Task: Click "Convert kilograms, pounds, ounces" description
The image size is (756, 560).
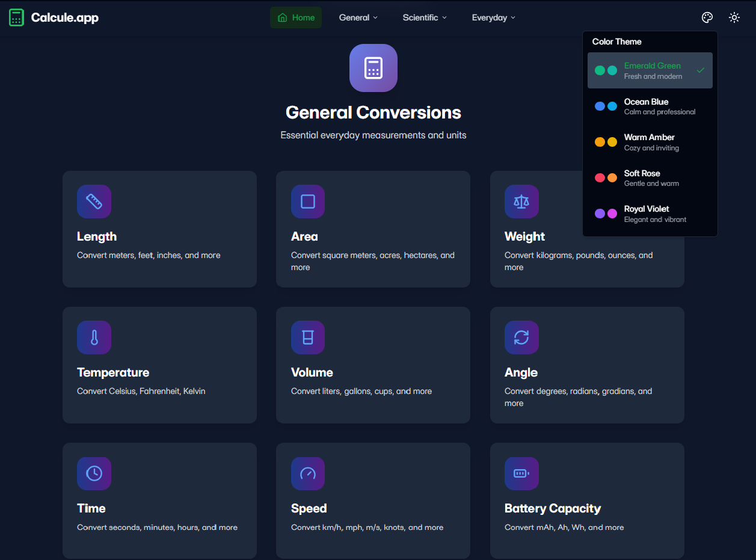Action: click(579, 261)
